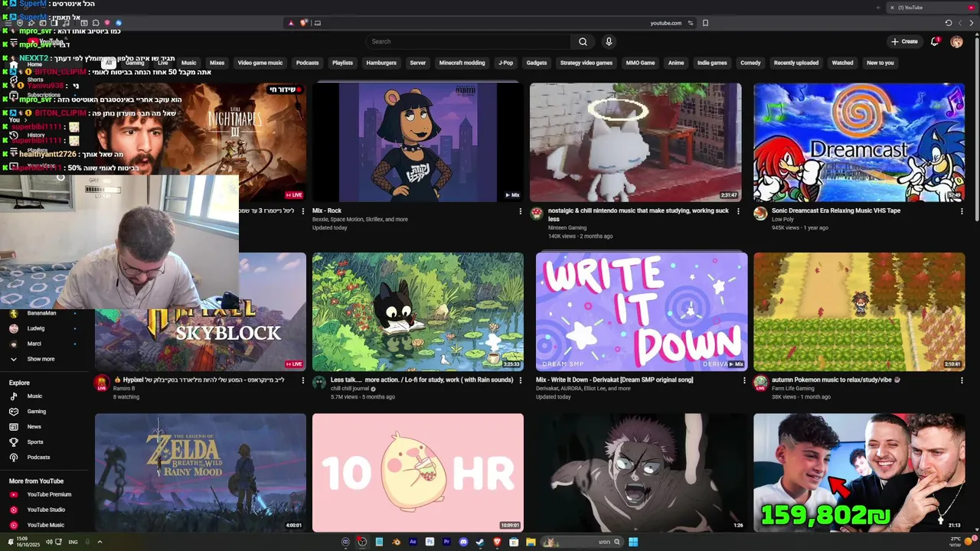The height and width of the screenshot is (551, 980).
Task: Open the 'nostalgic & chill nintendo music' title
Action: pos(639,214)
